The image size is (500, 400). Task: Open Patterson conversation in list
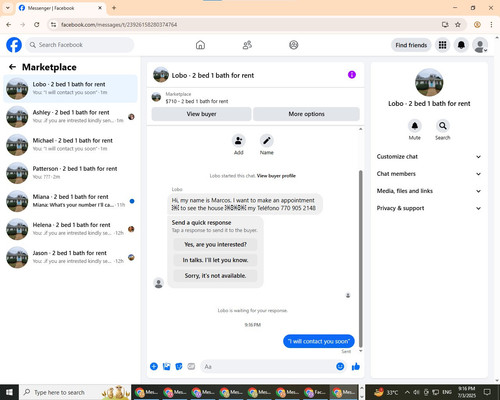click(x=70, y=173)
